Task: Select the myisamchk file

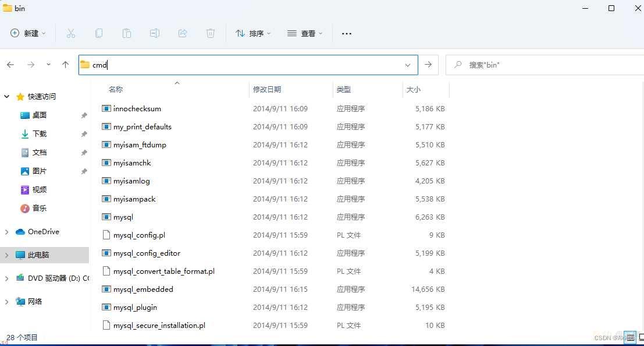Action: [132, 163]
